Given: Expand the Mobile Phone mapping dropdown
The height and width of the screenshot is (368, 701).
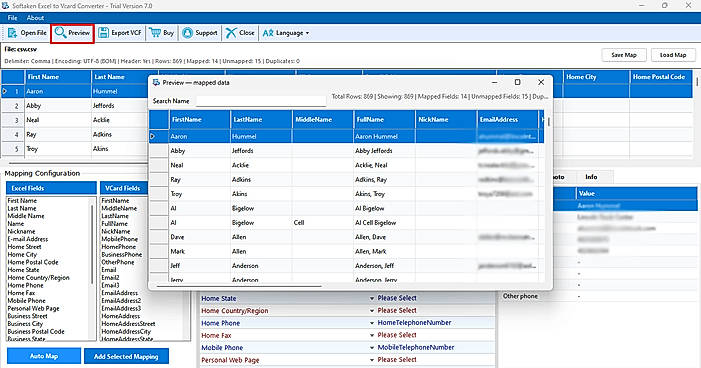Looking at the screenshot, I should [x=372, y=347].
